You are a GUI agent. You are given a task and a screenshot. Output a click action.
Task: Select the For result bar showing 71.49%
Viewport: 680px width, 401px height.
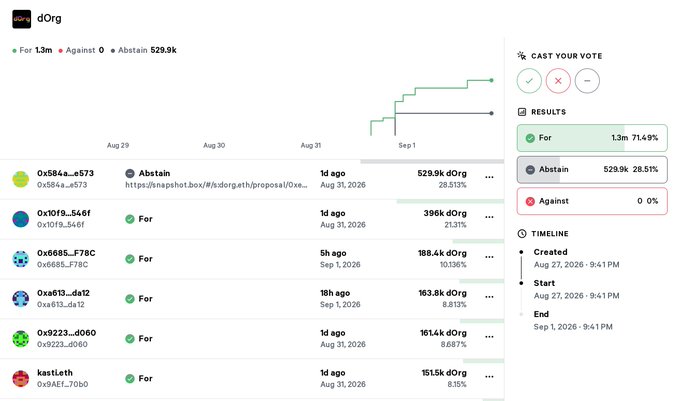pyautogui.click(x=592, y=138)
